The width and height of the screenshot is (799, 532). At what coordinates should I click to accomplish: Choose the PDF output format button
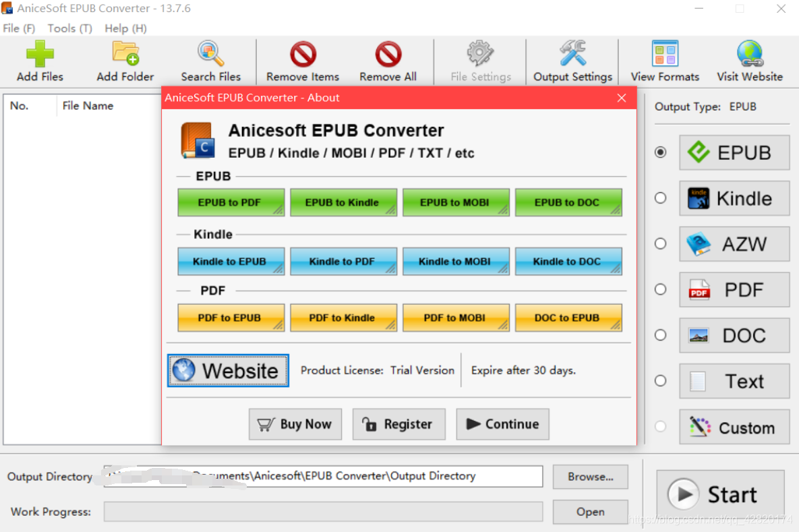(734, 289)
